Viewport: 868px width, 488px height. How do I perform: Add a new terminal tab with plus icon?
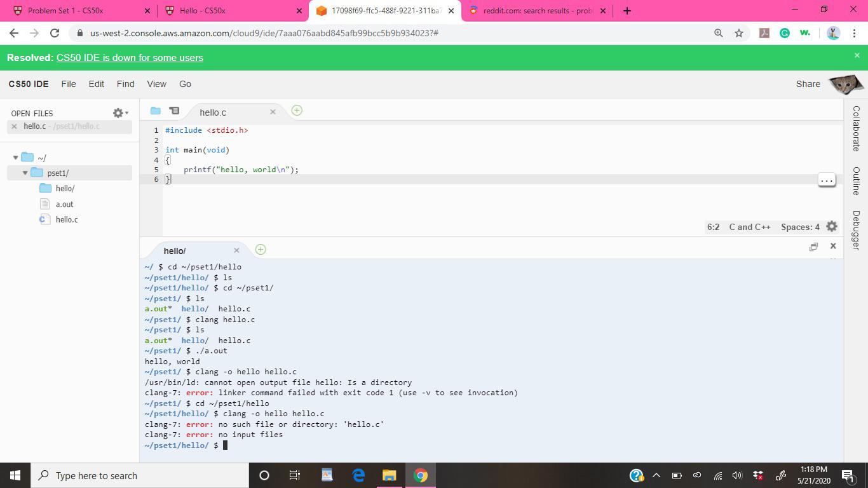coord(261,249)
